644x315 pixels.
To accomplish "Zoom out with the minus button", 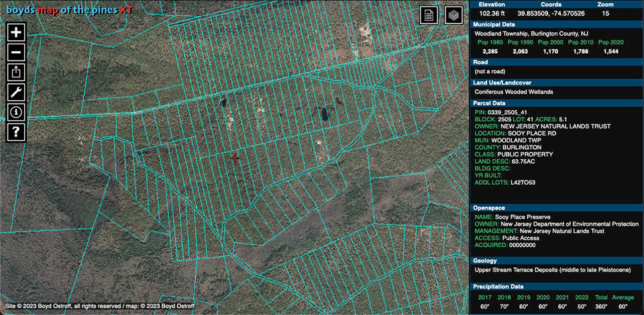I will pyautogui.click(x=16, y=52).
